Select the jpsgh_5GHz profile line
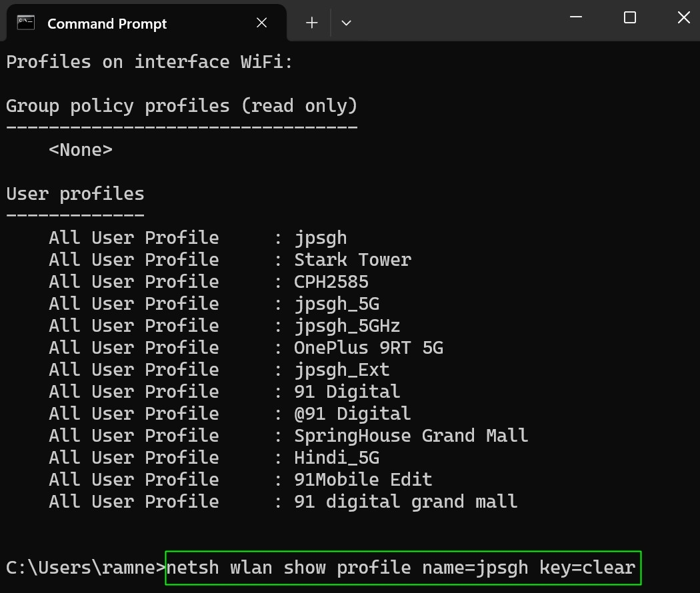700x593 pixels. pyautogui.click(x=341, y=325)
